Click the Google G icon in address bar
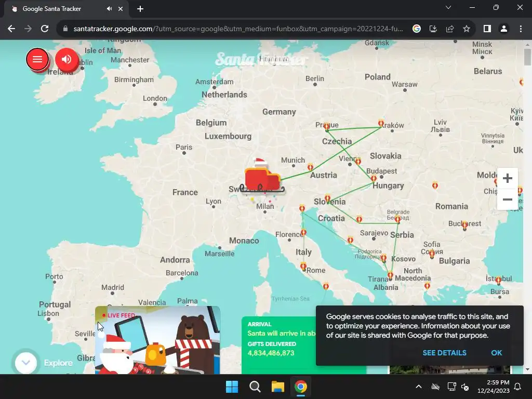Image resolution: width=532 pixels, height=399 pixels. [416, 29]
